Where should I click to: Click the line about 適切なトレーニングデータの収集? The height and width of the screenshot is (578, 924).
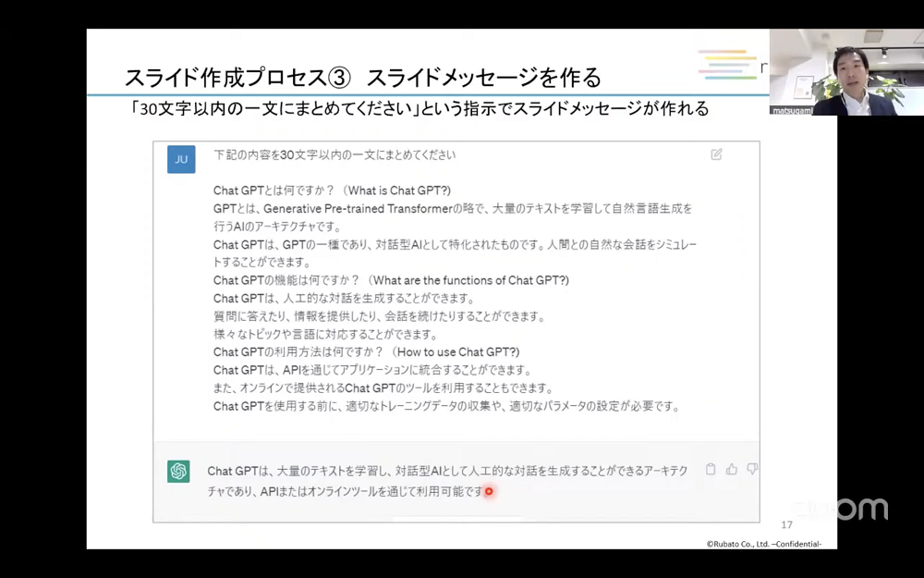446,407
